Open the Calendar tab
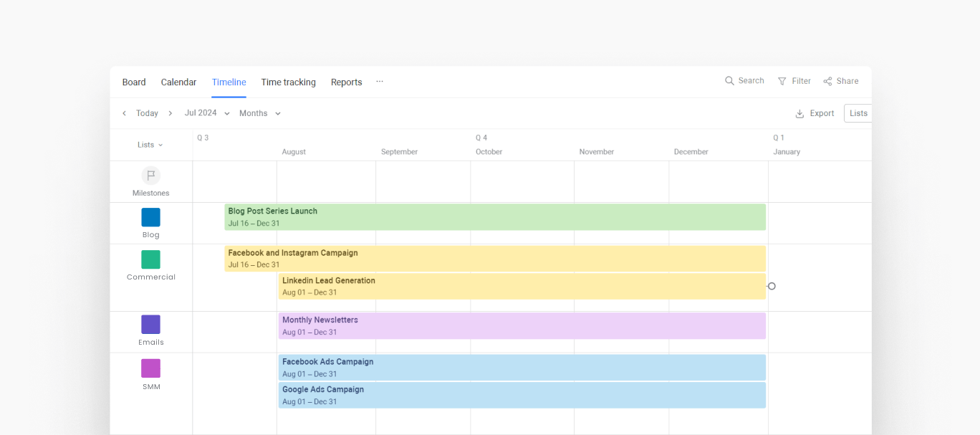The width and height of the screenshot is (980, 435). click(178, 82)
